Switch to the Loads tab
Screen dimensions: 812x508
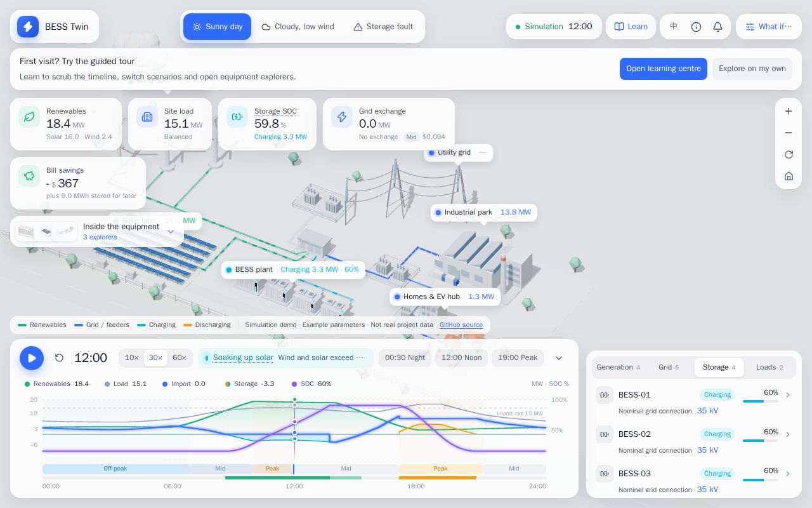click(x=769, y=368)
